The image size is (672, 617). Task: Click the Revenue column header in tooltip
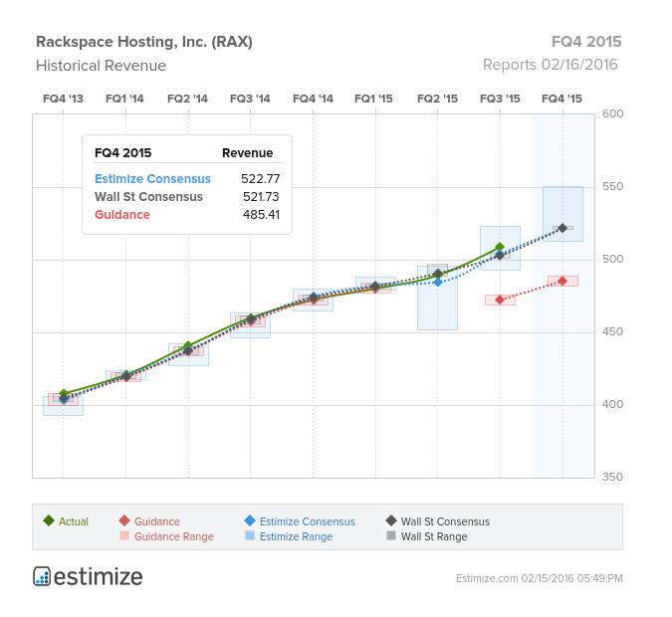tap(247, 153)
